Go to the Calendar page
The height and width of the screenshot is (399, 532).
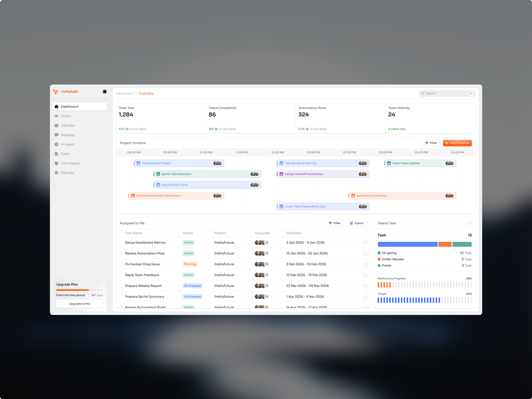[80, 125]
